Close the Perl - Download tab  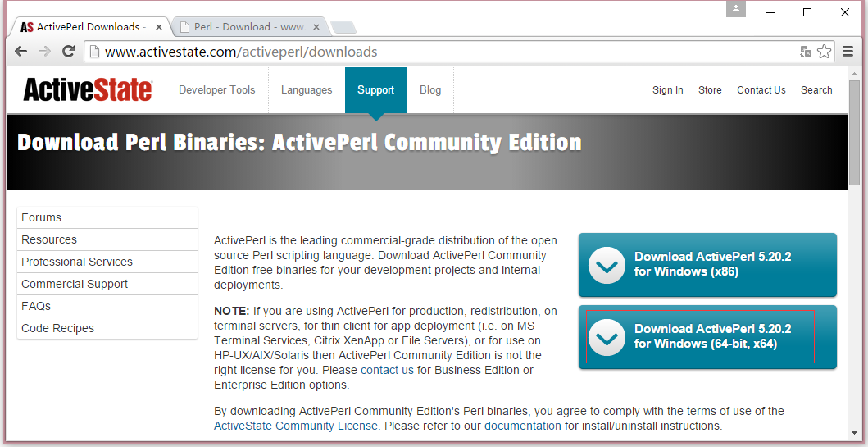(x=316, y=26)
